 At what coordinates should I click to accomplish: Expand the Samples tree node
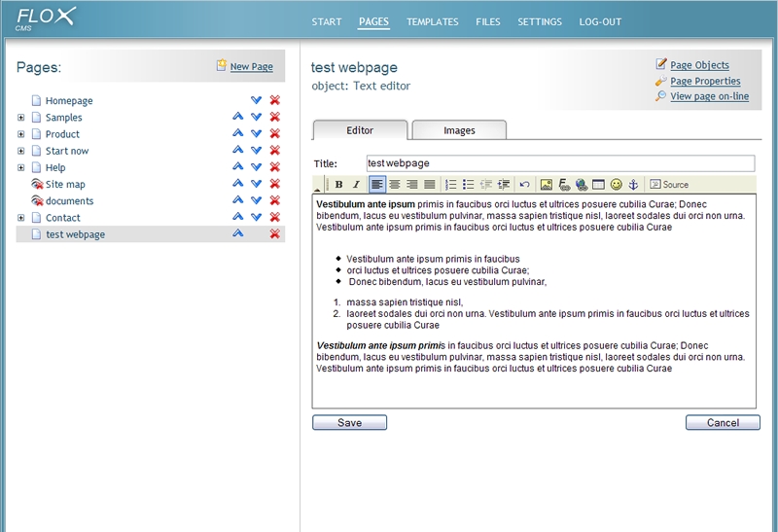[x=20, y=118]
